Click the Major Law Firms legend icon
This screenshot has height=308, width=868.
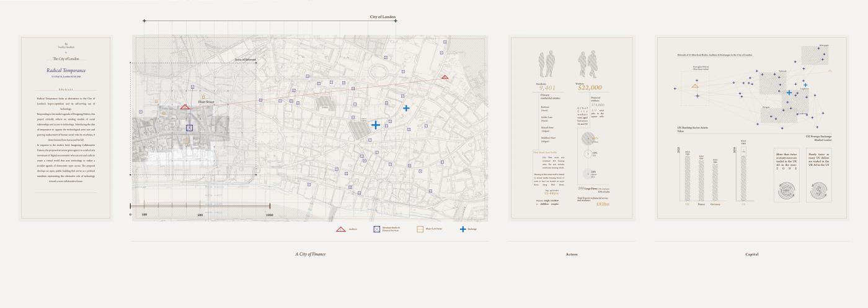tap(420, 229)
